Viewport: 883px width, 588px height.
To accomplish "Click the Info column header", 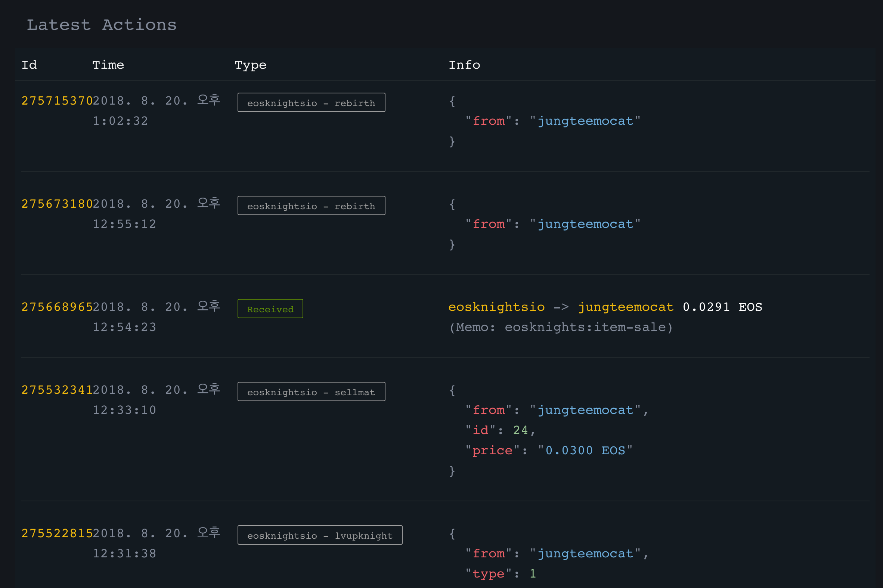I will point(464,65).
